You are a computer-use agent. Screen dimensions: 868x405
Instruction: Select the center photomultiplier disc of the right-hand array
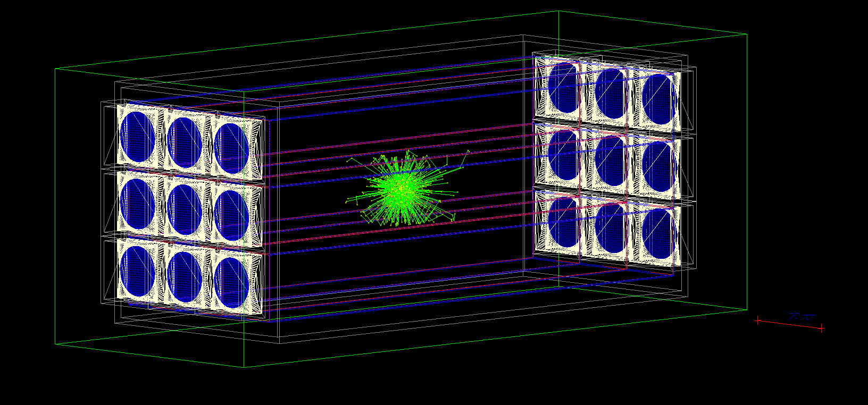612,161
